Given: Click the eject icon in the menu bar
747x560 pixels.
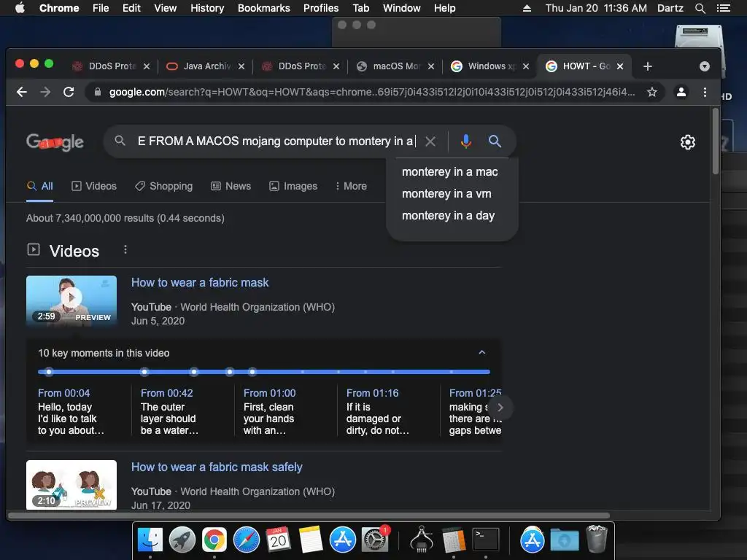Looking at the screenshot, I should point(527,8).
